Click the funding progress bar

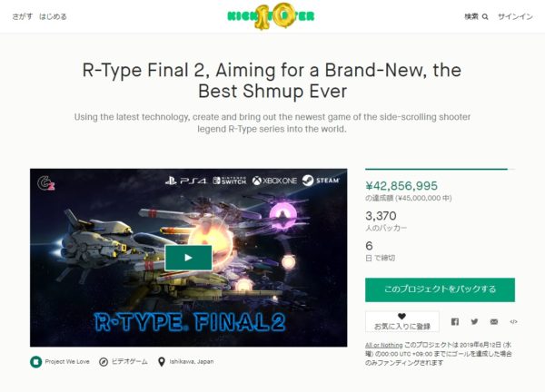pyautogui.click(x=440, y=169)
